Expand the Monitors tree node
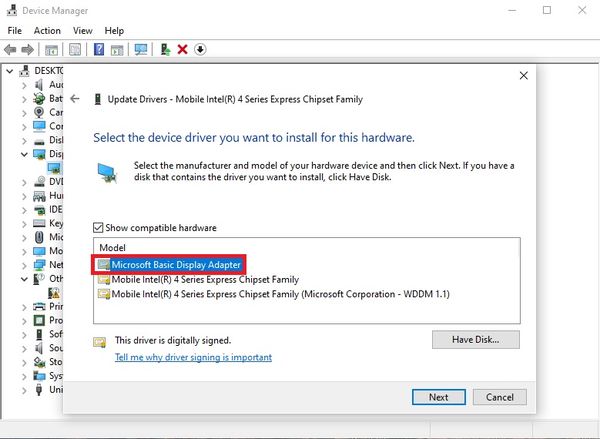 24,251
